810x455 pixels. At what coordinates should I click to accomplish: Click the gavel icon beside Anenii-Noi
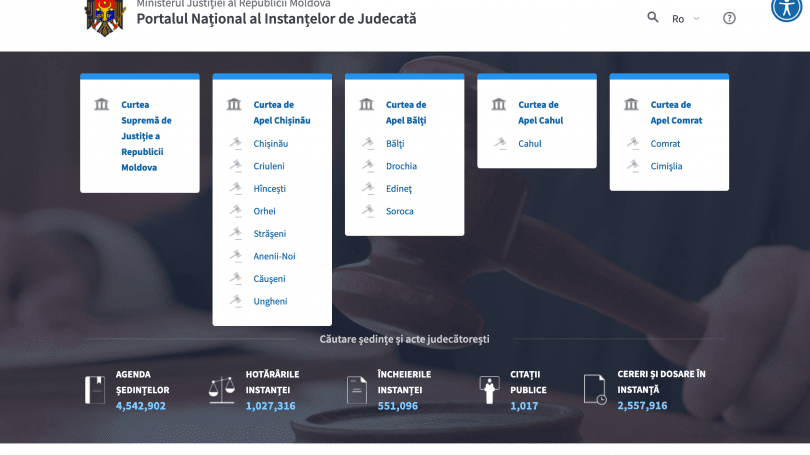pyautogui.click(x=236, y=256)
